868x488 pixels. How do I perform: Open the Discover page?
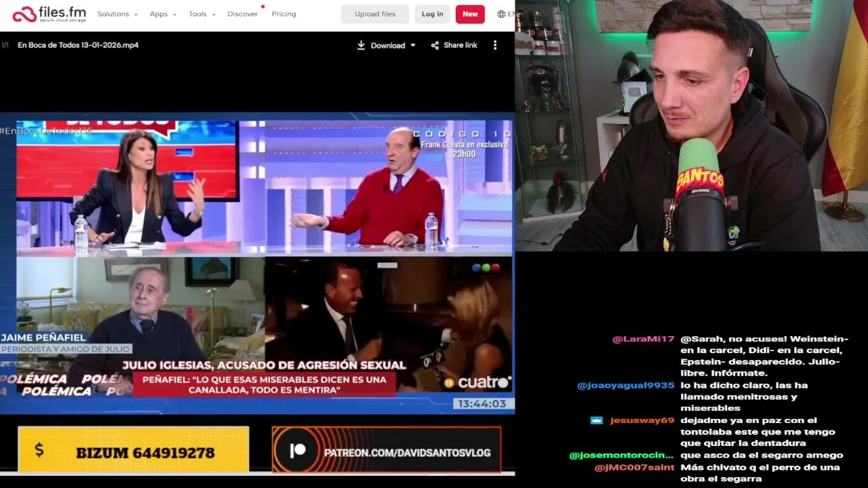[x=243, y=14]
